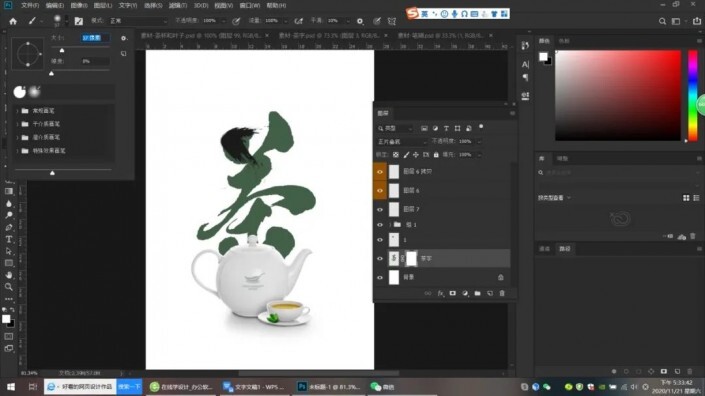Click the Home icon in the options bar
The width and height of the screenshot is (705, 396).
tap(13, 21)
